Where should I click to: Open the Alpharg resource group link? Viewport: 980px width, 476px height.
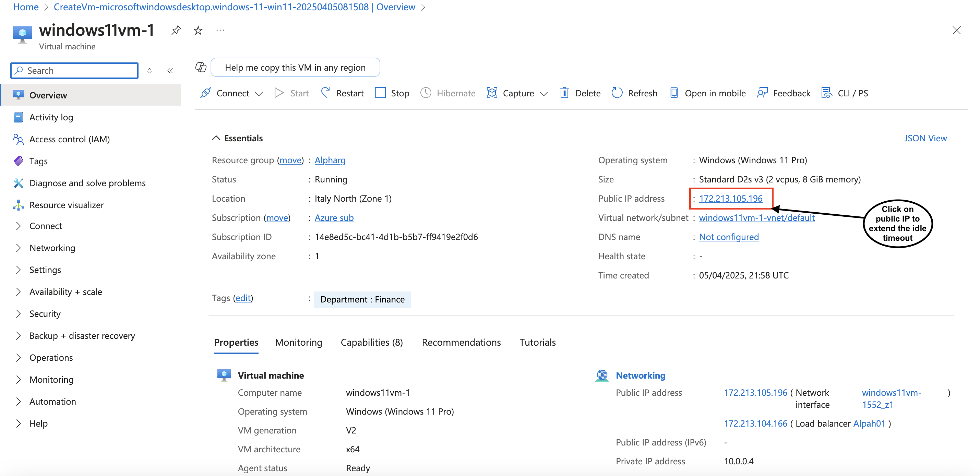(330, 160)
